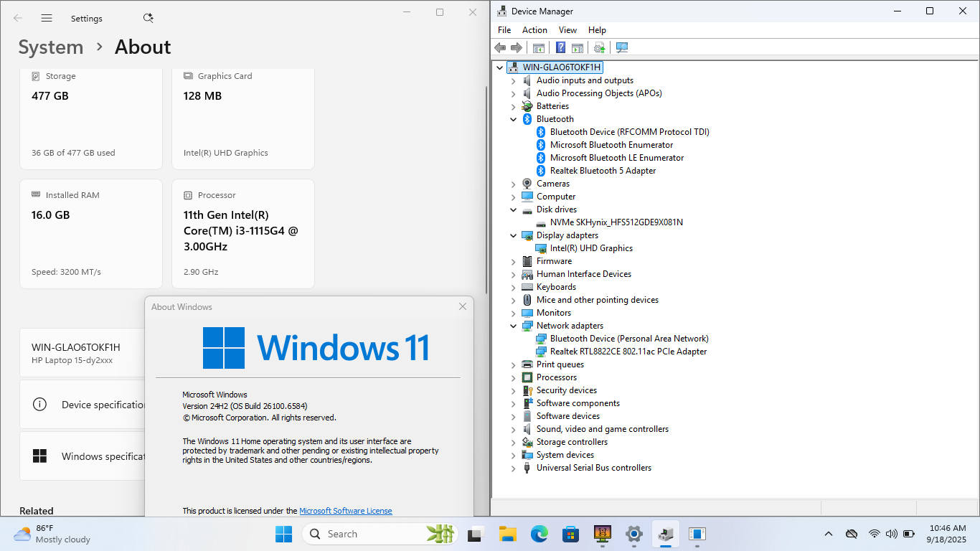Collapse the Network adapters category

513,326
